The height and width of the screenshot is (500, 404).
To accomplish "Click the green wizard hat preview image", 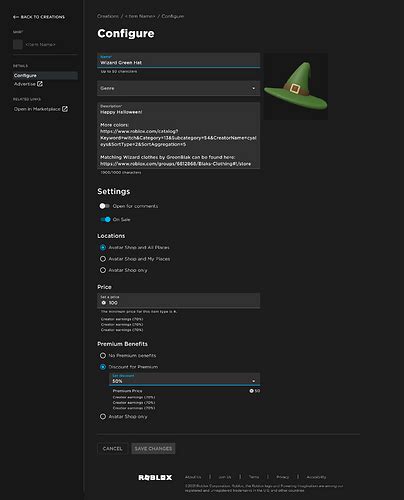I will point(296,87).
